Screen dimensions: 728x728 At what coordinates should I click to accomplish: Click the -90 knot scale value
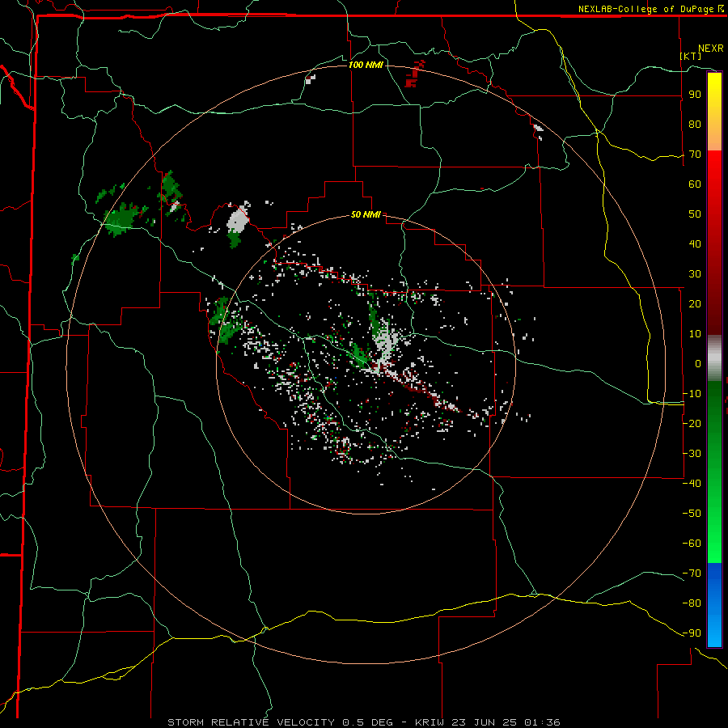pyautogui.click(x=692, y=633)
